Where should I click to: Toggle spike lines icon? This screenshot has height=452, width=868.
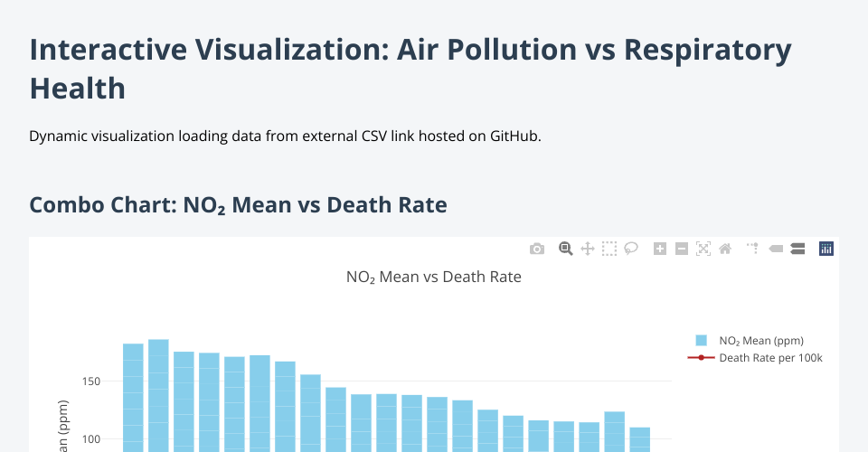coord(752,249)
